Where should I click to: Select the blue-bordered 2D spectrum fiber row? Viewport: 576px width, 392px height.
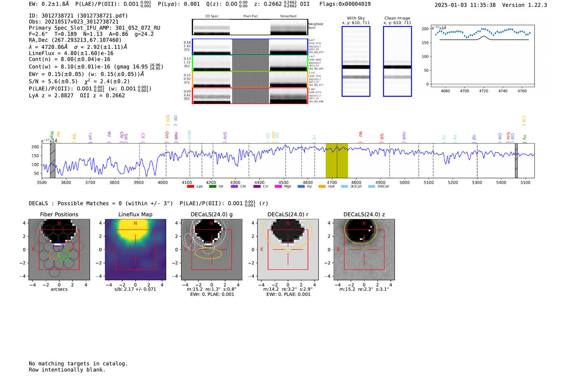pyautogui.click(x=250, y=47)
